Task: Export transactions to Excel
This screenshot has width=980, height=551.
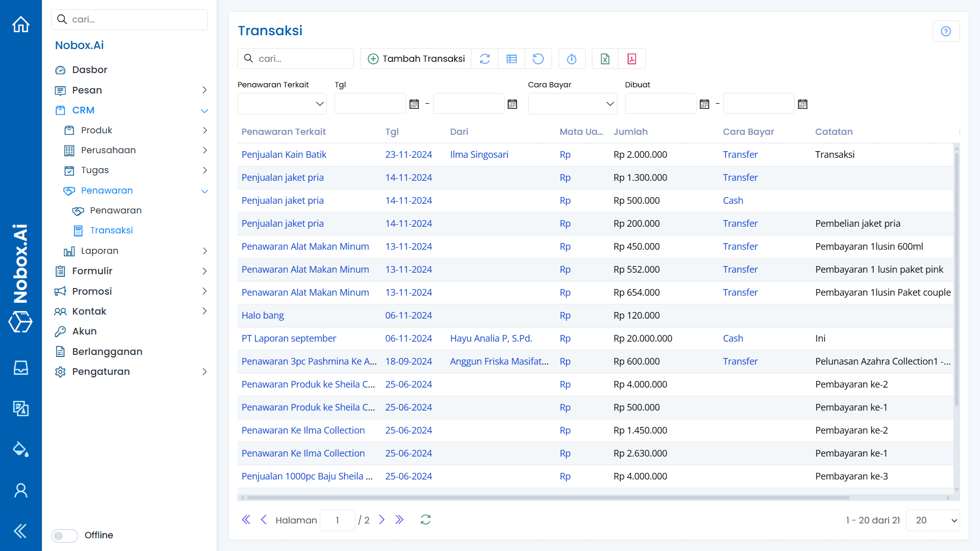Action: tap(605, 58)
